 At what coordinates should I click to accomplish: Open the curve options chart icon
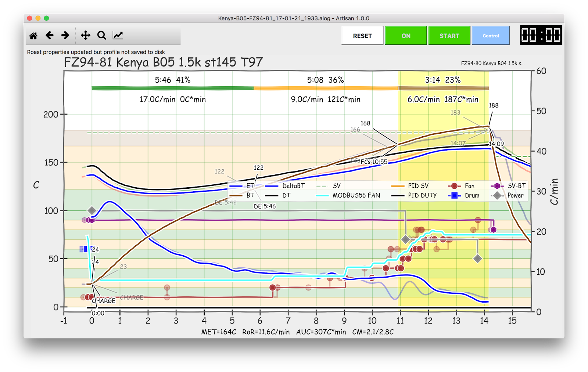[x=118, y=35]
